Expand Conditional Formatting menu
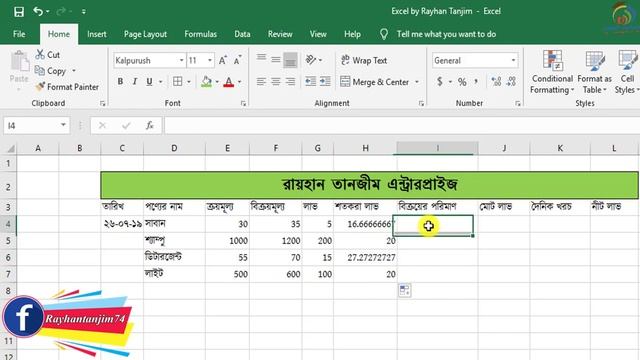640x360 pixels. tap(552, 72)
